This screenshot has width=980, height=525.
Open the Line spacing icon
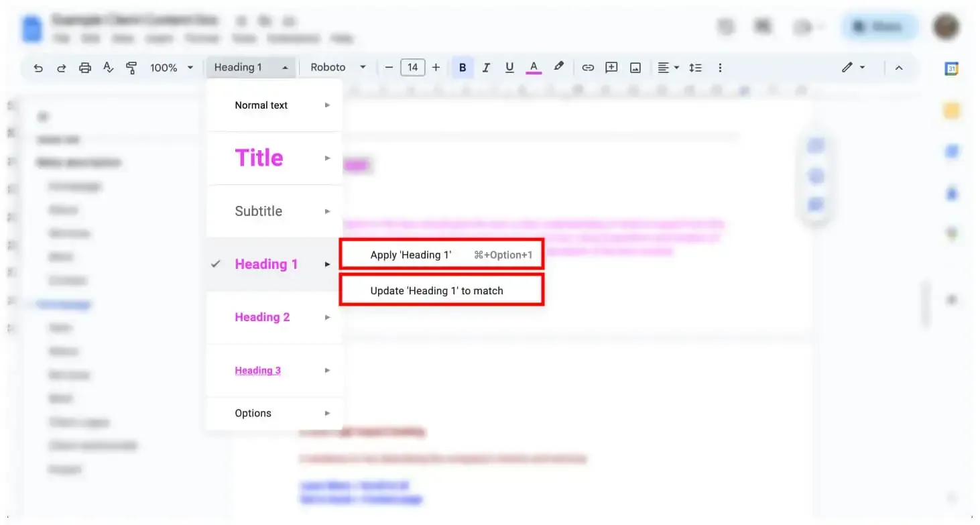696,68
